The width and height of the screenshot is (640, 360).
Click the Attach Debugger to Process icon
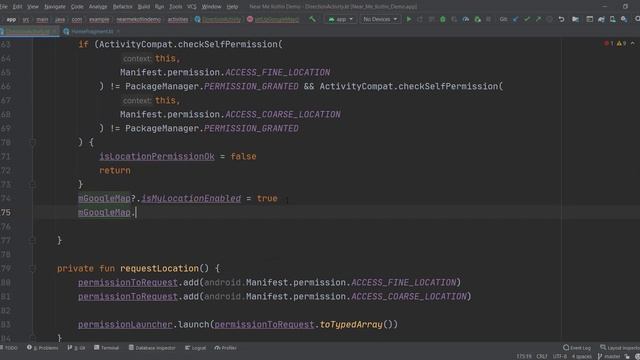(477, 19)
